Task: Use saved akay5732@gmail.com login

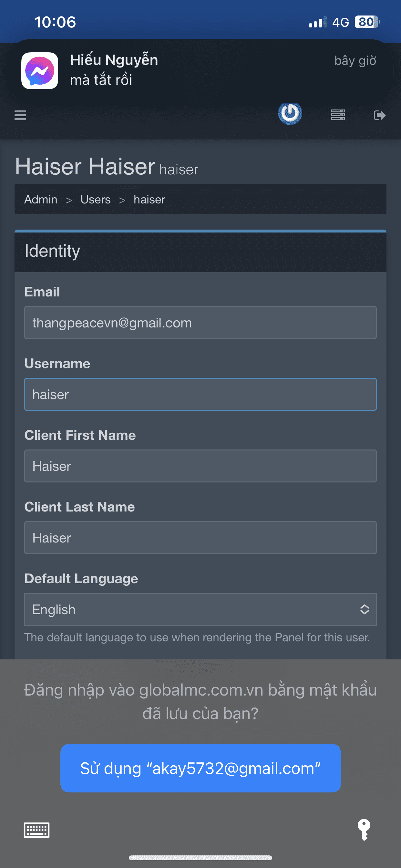Action: click(200, 768)
